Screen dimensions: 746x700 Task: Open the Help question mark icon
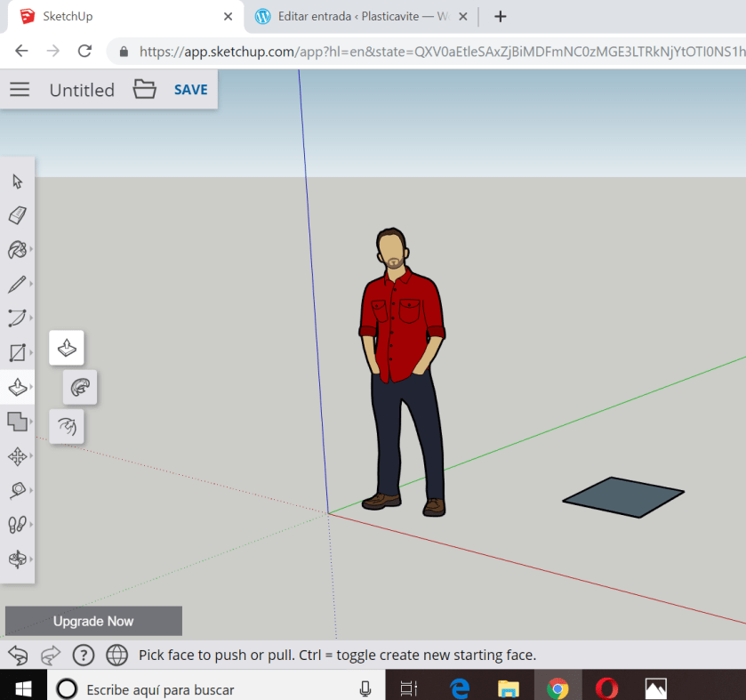[84, 656]
